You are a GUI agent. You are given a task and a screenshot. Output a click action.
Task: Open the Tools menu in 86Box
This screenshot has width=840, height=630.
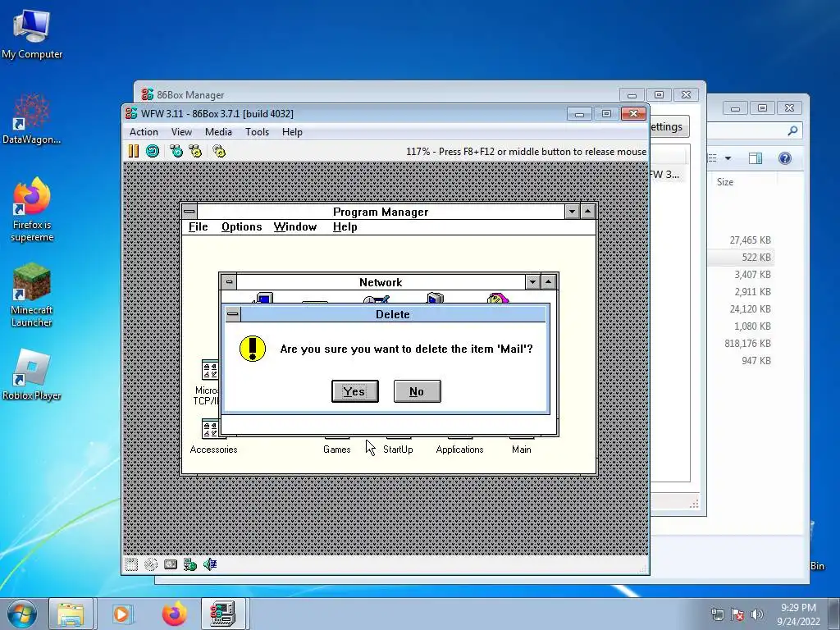(257, 132)
